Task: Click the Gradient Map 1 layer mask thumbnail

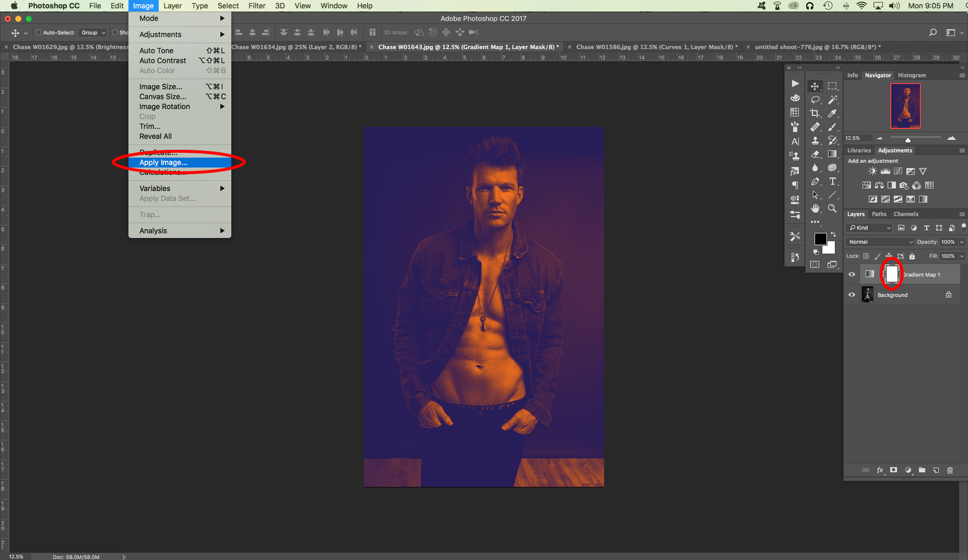Action: pos(891,274)
